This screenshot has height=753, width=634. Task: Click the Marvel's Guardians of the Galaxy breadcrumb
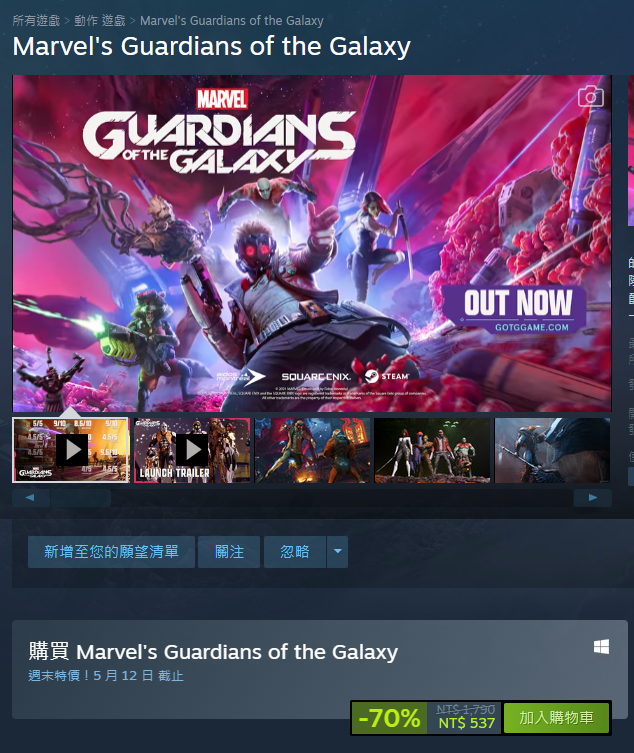[232, 21]
